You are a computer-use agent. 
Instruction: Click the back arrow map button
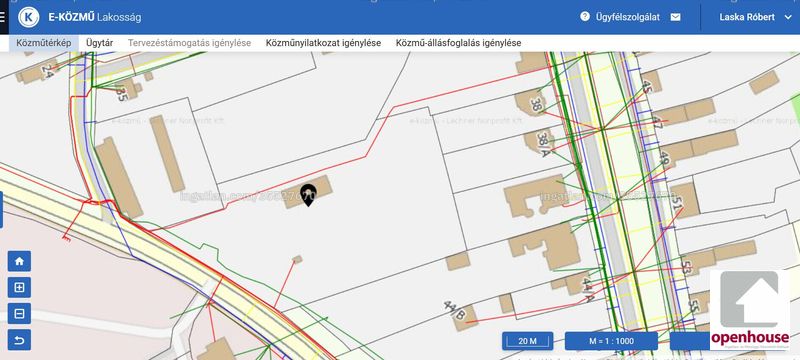coord(19,340)
